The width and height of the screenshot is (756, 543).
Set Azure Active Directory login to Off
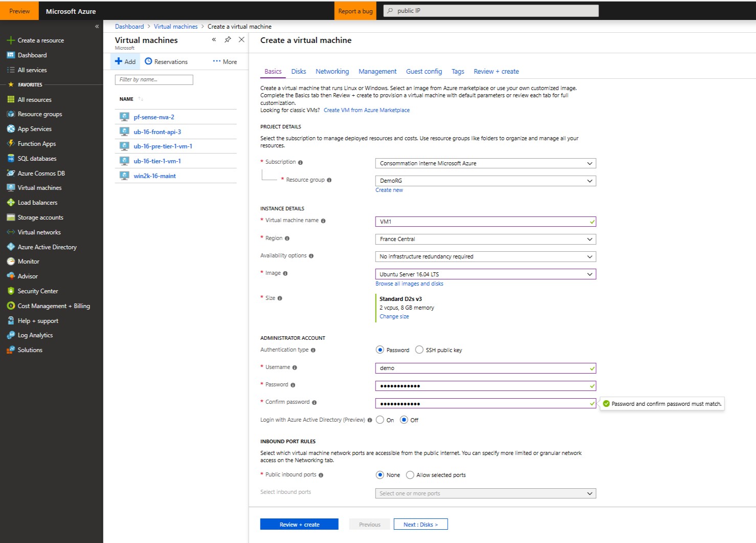(404, 420)
